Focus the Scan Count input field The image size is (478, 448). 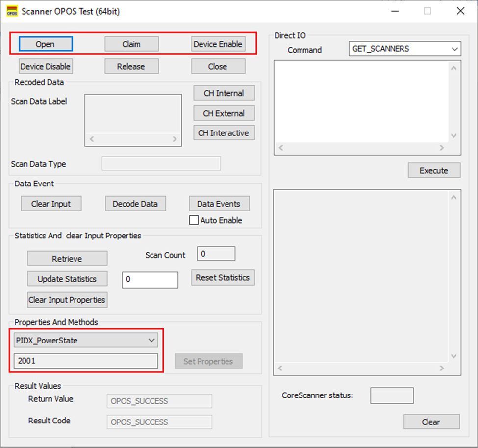click(x=216, y=254)
